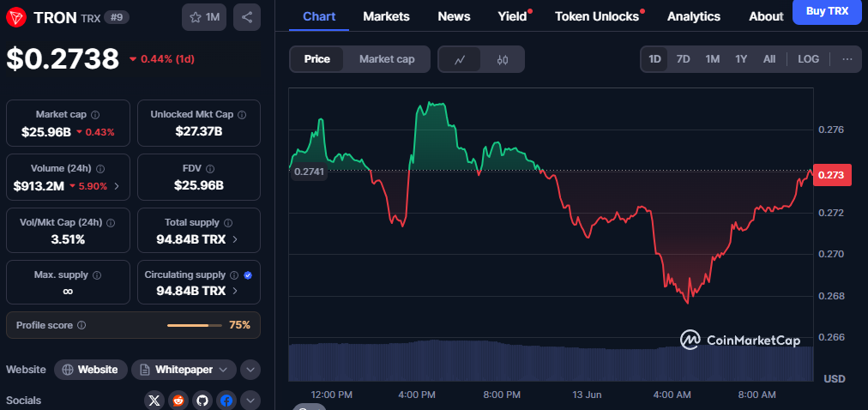Set chart range to 7D
The height and width of the screenshot is (410, 868).
[684, 59]
